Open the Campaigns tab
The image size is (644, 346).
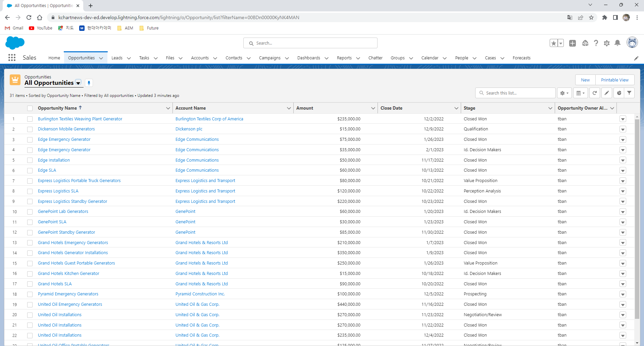pos(269,58)
